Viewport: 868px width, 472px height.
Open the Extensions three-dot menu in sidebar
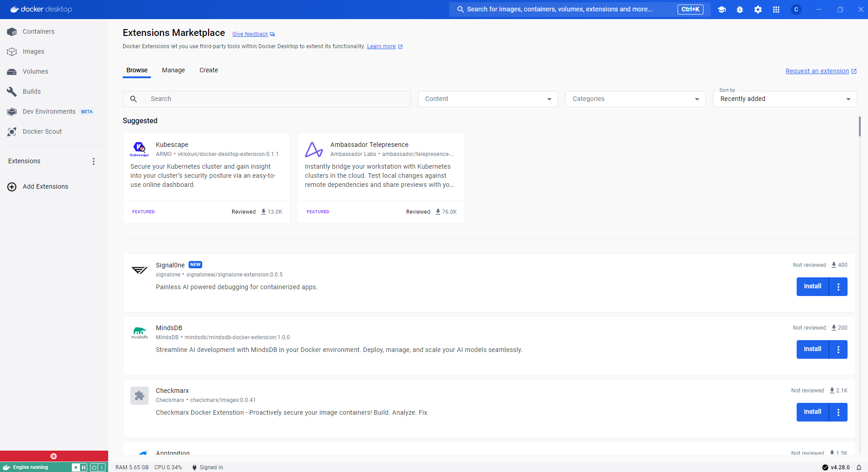pyautogui.click(x=94, y=161)
